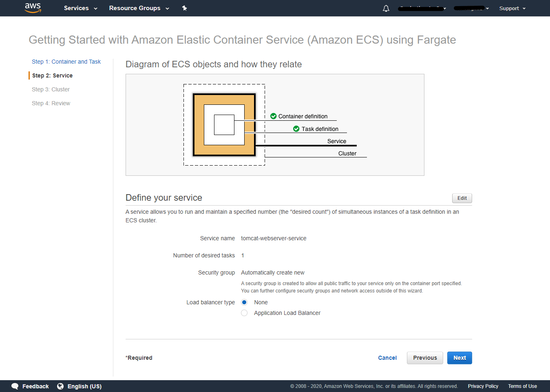Click the Next button
The height and width of the screenshot is (392, 550).
[459, 358]
